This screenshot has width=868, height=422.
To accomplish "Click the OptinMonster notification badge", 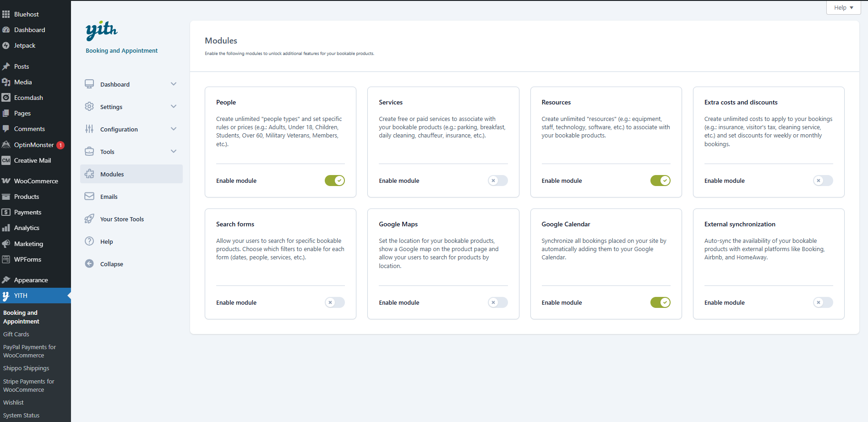I will (60, 145).
